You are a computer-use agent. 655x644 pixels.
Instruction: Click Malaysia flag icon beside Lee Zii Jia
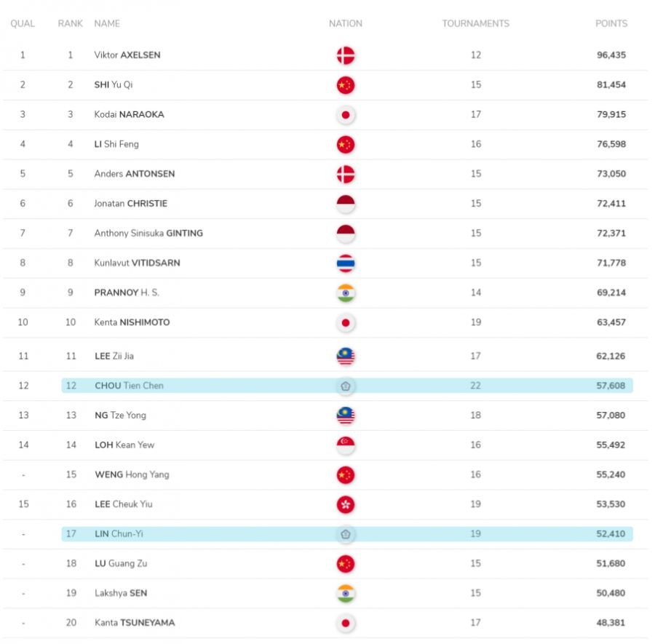(x=345, y=357)
